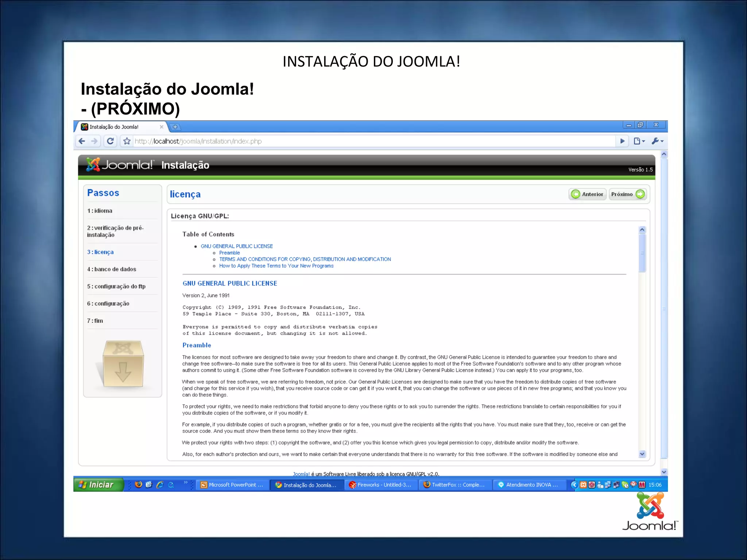Open the GNU GENERAL PUBLIC LICENSE contents link
The image size is (747, 560).
pos(237,246)
